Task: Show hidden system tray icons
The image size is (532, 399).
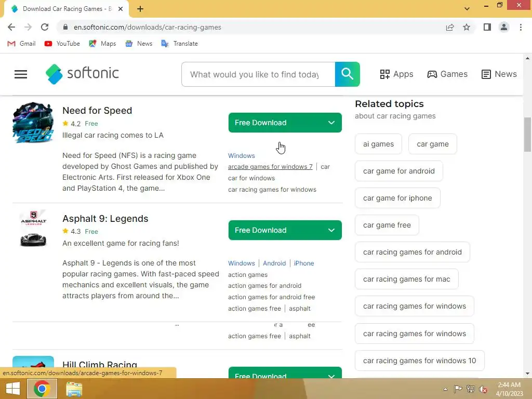Action: (445, 389)
